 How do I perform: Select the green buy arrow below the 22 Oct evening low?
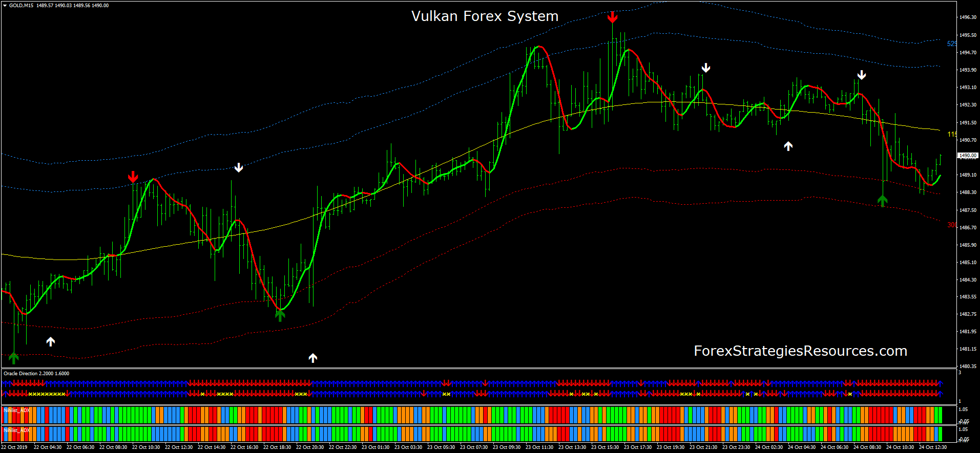coord(280,315)
